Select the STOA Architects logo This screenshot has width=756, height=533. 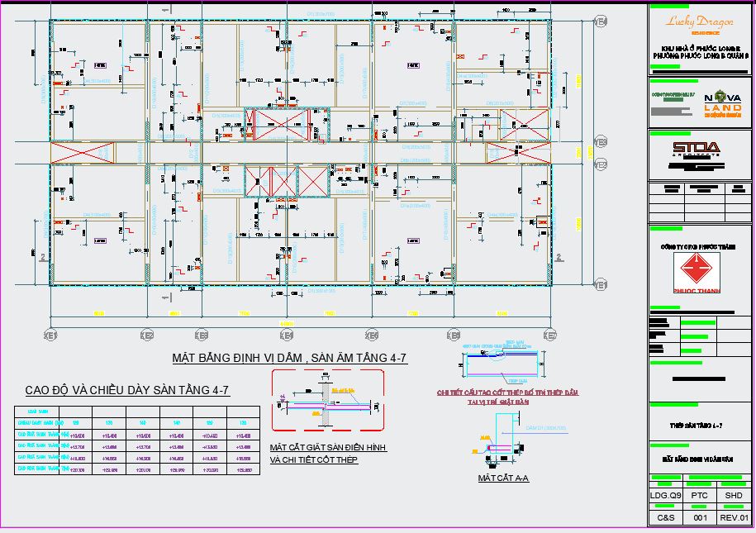[697, 149]
